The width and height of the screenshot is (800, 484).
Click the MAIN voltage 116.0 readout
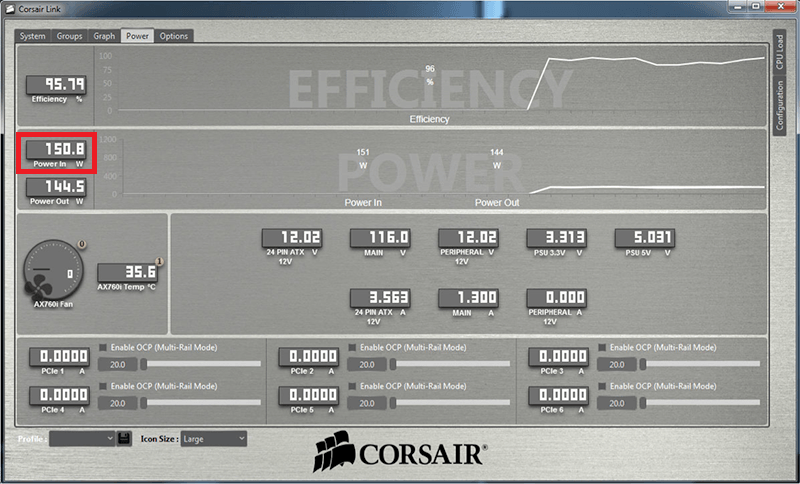pos(380,238)
